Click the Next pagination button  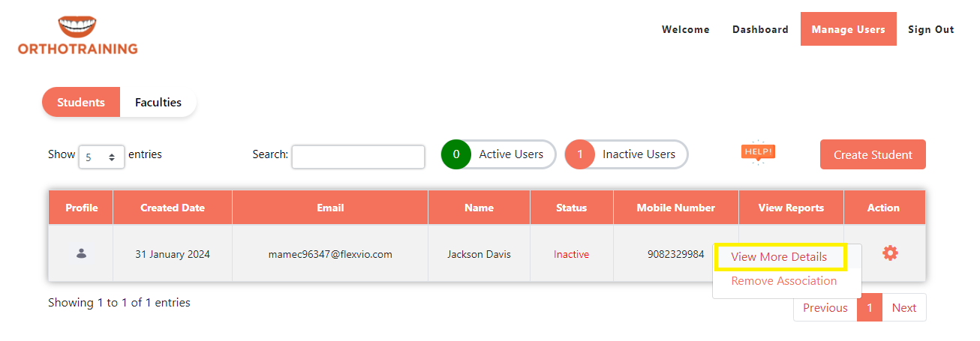pos(903,307)
